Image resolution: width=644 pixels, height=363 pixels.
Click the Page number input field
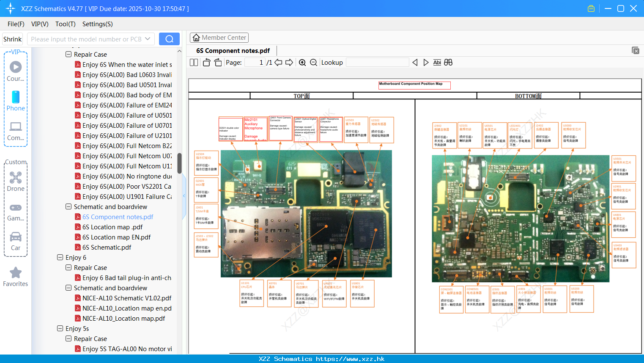click(255, 62)
